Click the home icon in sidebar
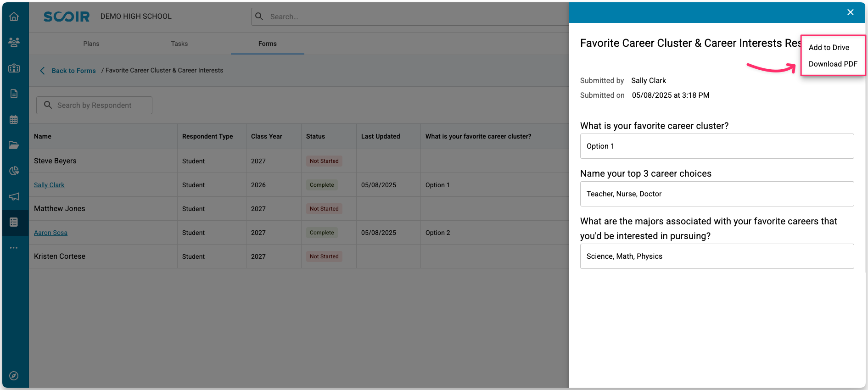The width and height of the screenshot is (868, 390). (x=14, y=17)
